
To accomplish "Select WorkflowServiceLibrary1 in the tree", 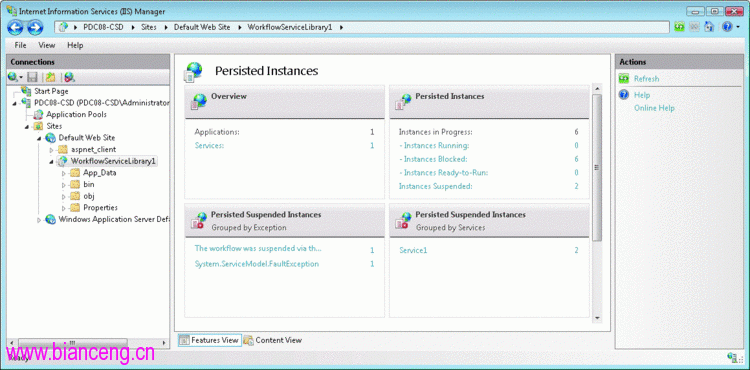I will (113, 162).
